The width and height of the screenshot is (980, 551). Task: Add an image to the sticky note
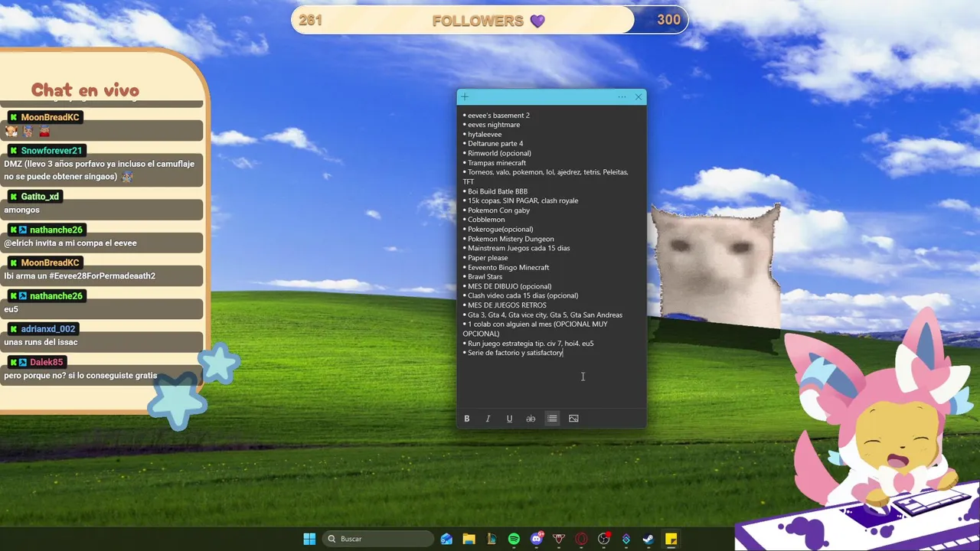[x=573, y=419]
